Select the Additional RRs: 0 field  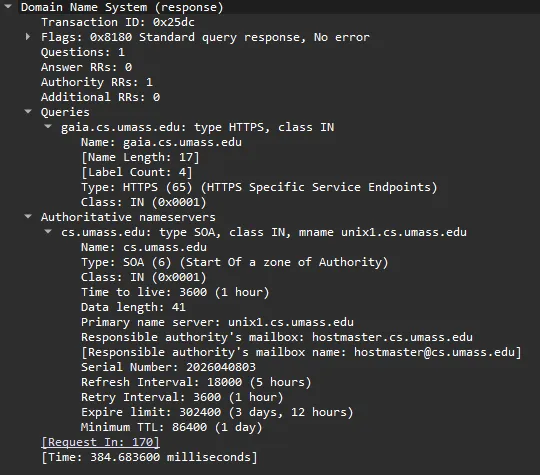(101, 97)
